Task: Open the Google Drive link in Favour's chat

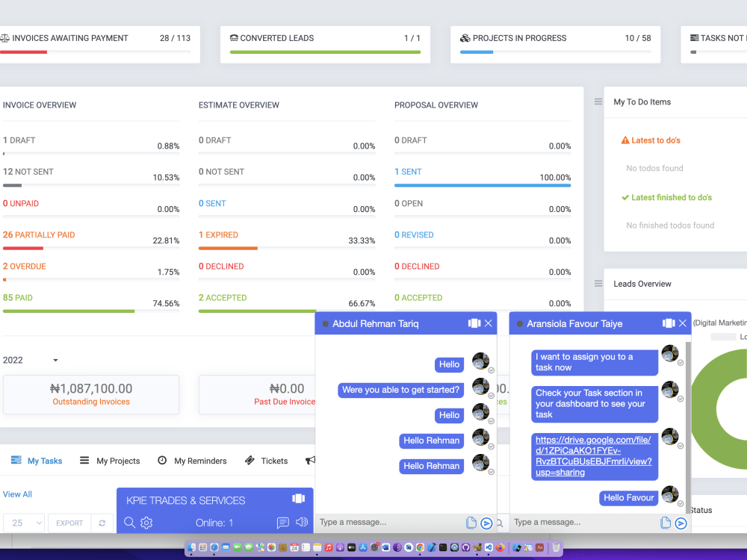Action: 594,456
